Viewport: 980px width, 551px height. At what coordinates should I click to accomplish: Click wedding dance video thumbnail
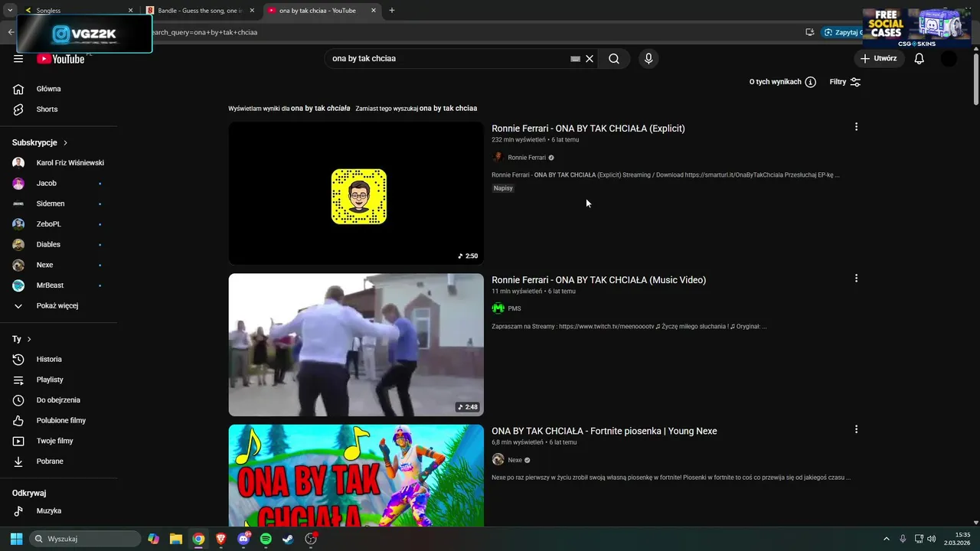(x=356, y=345)
